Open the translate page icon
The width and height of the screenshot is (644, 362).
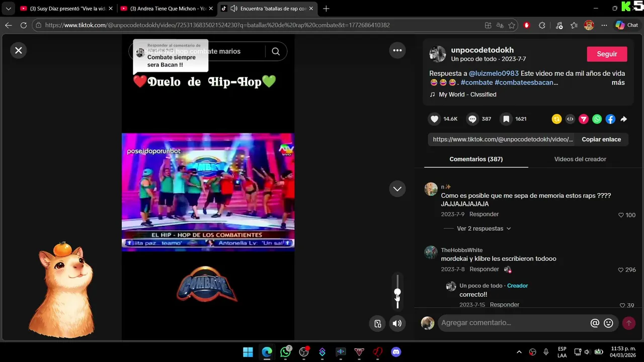pos(500,25)
